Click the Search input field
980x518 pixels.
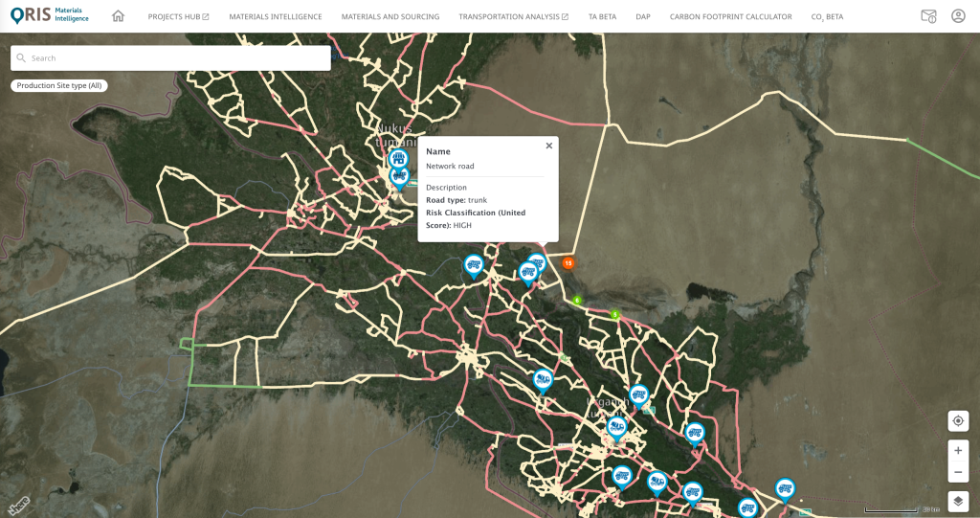coord(170,58)
